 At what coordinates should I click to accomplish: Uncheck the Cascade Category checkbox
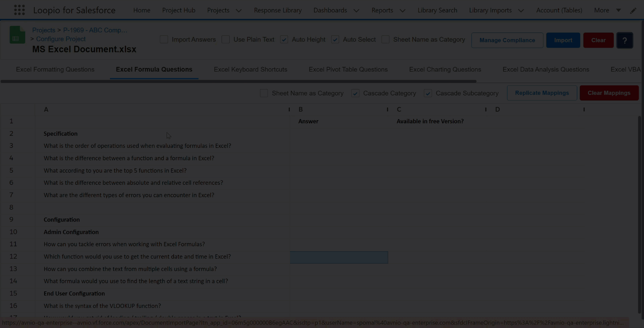(355, 93)
